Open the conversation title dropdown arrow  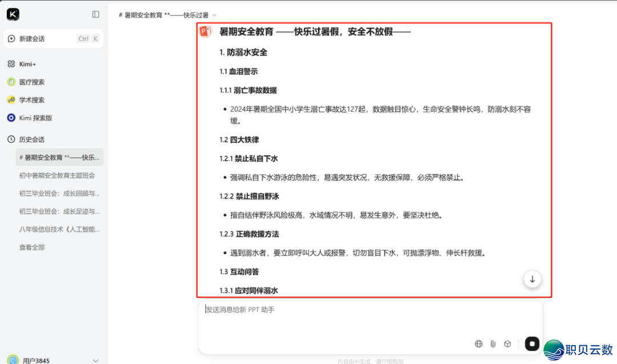pos(214,15)
